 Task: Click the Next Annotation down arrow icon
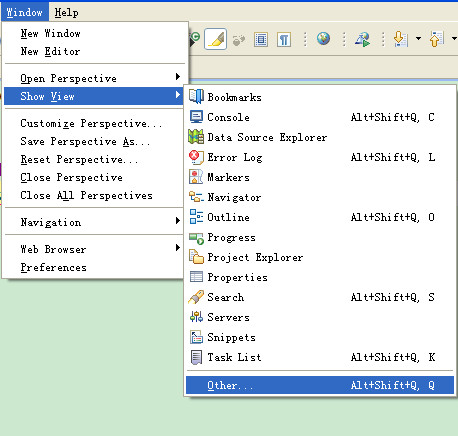click(400, 39)
